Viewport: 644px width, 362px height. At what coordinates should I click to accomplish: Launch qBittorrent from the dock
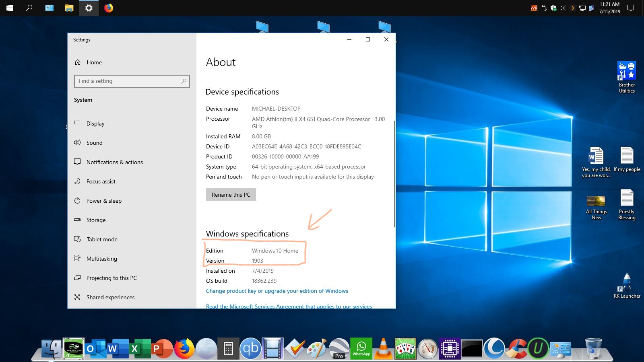250,348
